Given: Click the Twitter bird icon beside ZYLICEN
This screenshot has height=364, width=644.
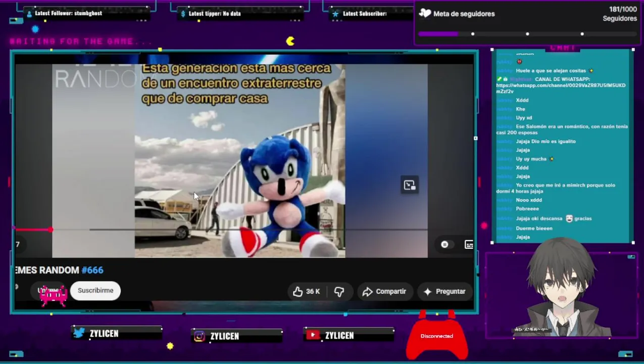Looking at the screenshot, I should click(x=79, y=333).
